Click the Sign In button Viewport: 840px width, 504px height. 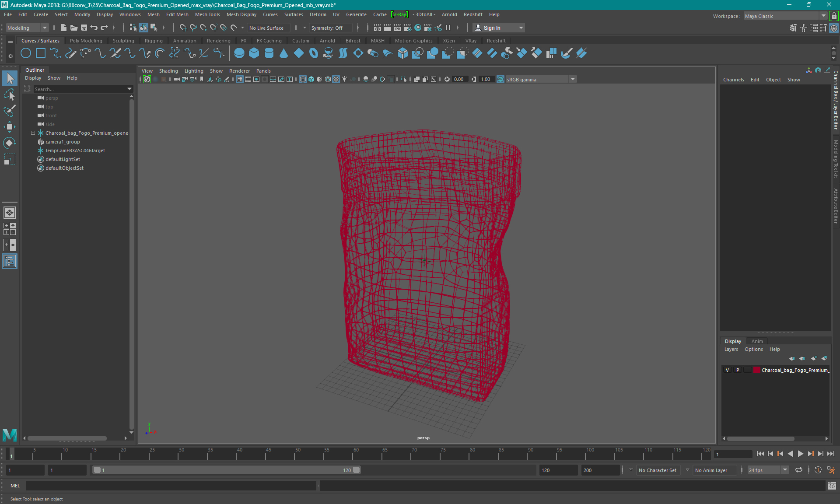[492, 28]
